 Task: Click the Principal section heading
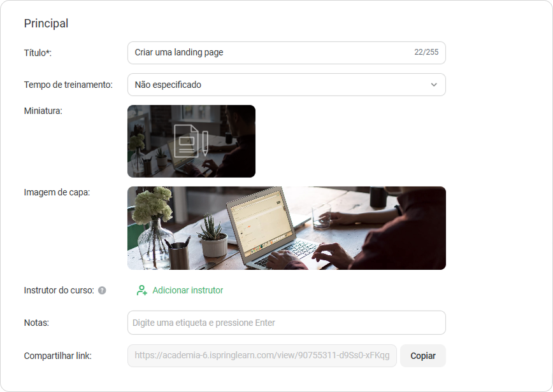coord(47,24)
